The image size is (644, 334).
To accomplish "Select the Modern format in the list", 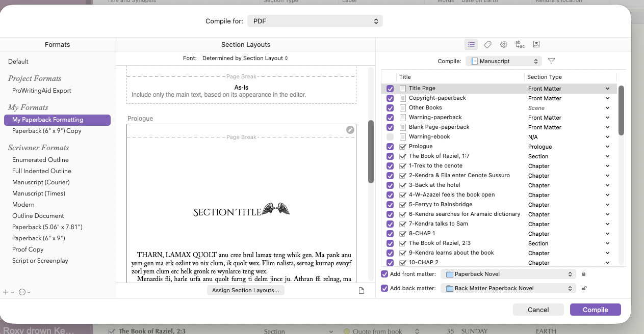I will tap(23, 205).
